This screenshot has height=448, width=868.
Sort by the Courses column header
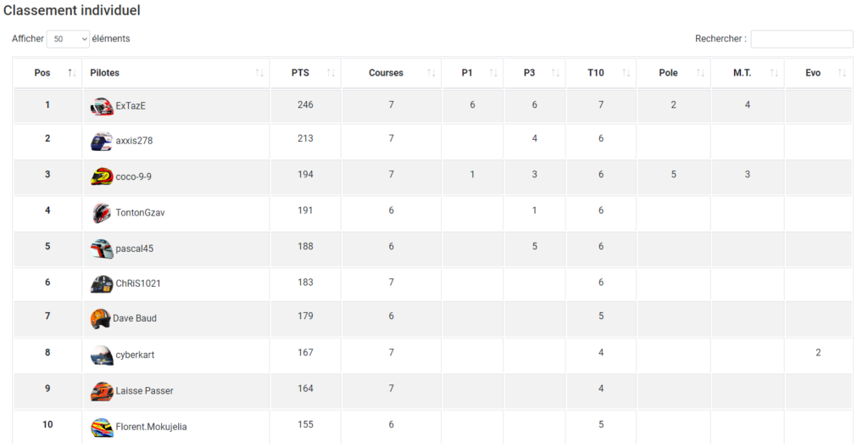click(387, 73)
